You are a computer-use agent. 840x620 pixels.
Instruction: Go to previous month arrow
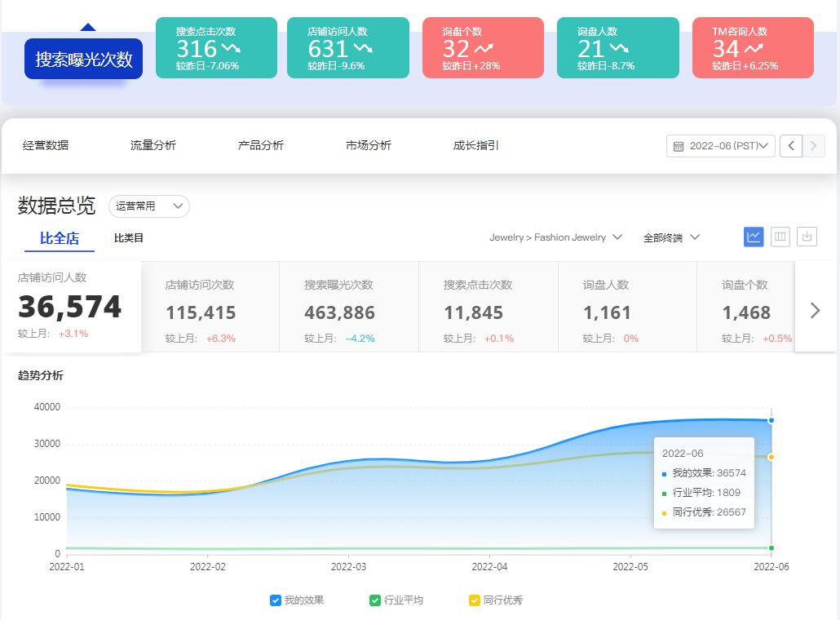tap(790, 146)
